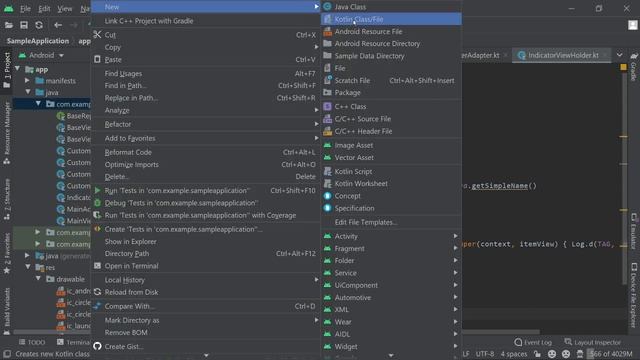Choose Find Usages in context menu
The width and height of the screenshot is (640, 360).
point(206,73)
